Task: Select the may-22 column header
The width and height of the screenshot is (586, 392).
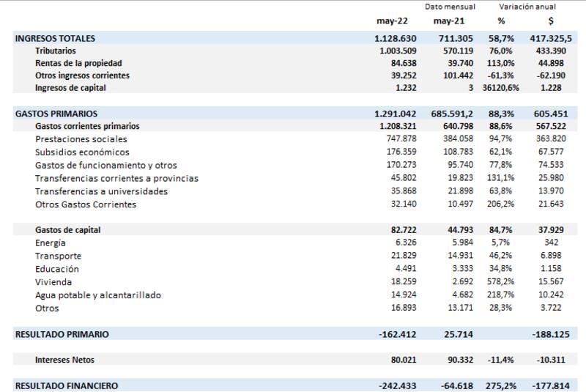Action: tap(395, 21)
